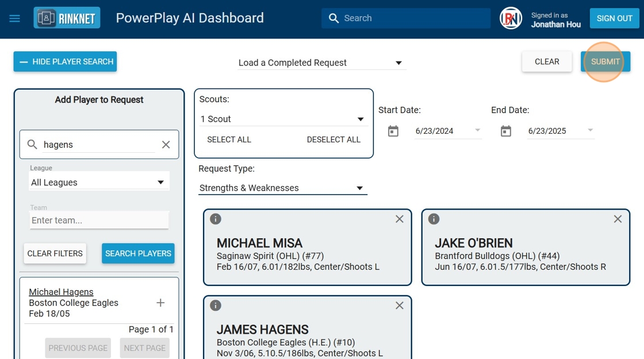Click 'Saginaw Spirit (OHL) (#77)' text
Screen dimensions: 644x359
270,256
